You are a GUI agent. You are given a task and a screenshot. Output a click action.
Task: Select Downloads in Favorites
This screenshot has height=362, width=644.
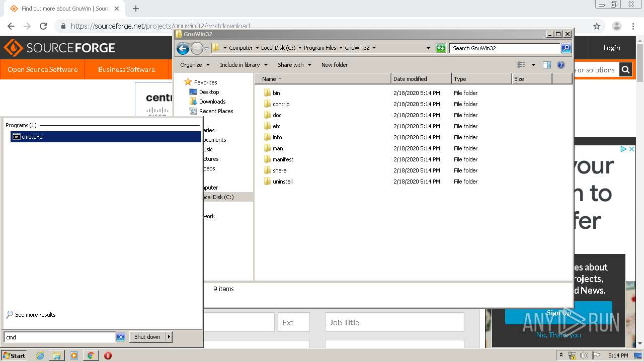click(212, 102)
